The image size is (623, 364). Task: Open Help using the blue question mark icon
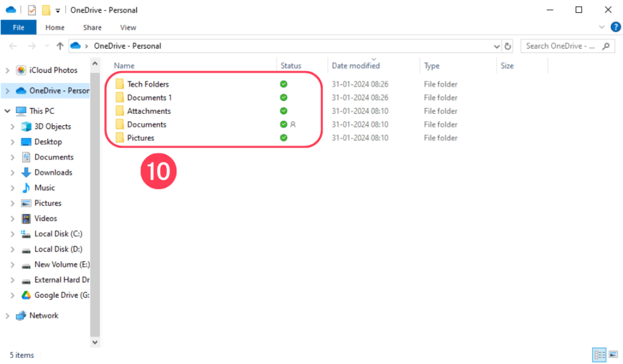[x=616, y=27]
